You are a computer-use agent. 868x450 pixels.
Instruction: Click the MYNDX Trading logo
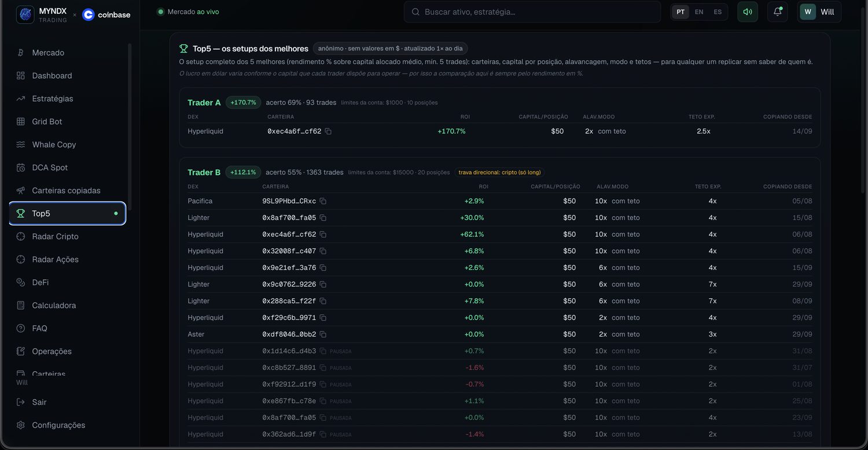(x=42, y=14)
